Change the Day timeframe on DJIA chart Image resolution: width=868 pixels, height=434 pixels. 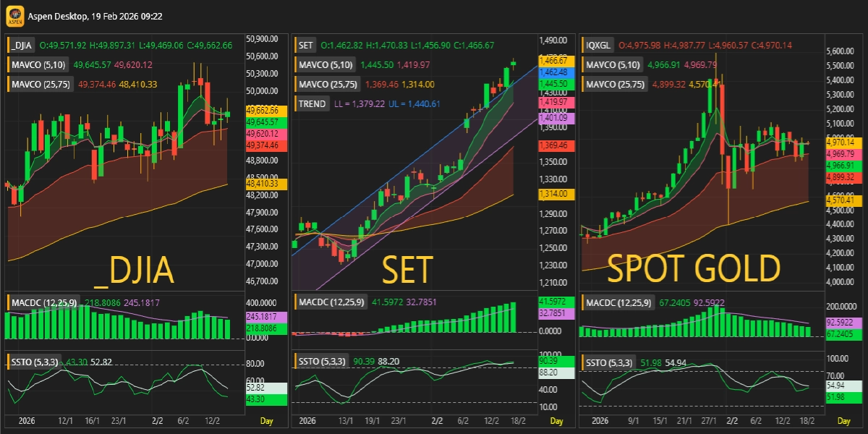267,420
